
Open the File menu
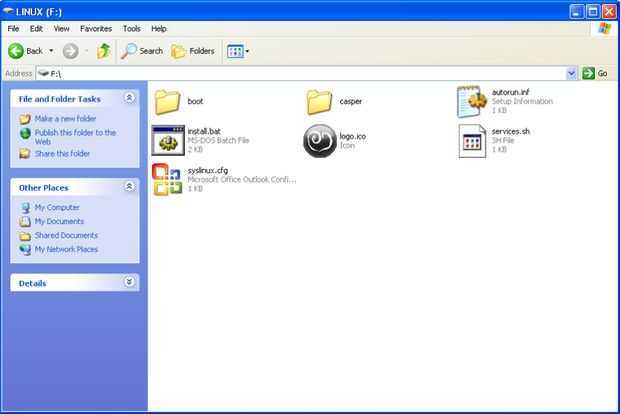[x=13, y=28]
